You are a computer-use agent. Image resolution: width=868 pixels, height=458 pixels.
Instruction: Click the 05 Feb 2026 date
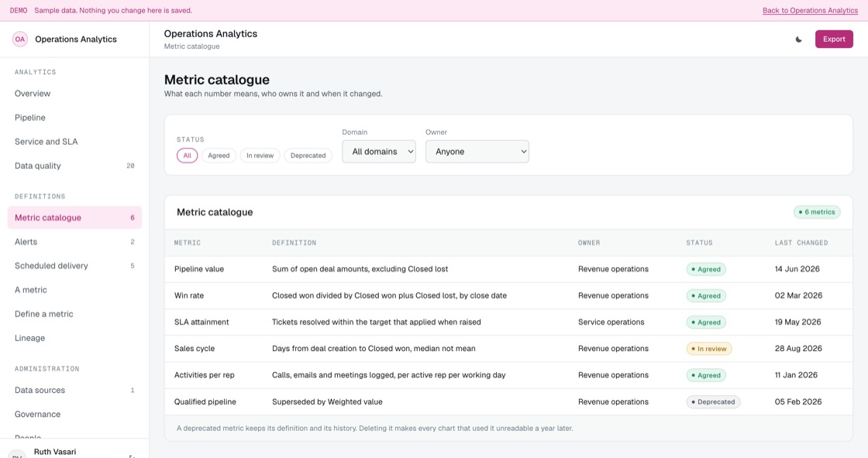pyautogui.click(x=798, y=402)
